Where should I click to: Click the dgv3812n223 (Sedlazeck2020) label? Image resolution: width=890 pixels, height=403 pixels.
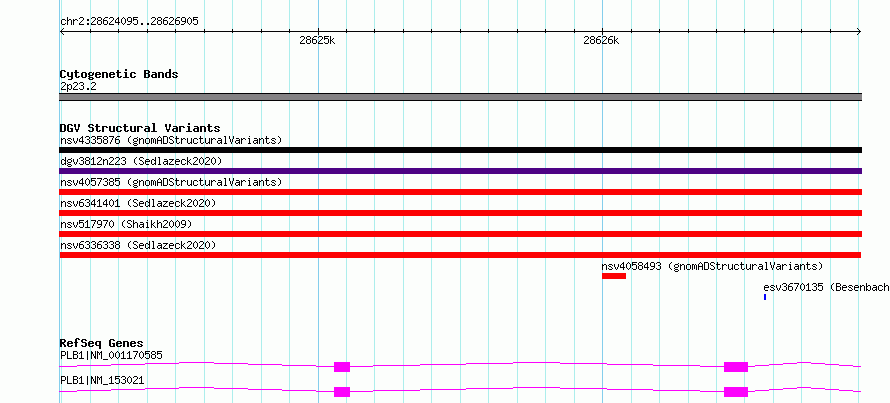tap(141, 161)
